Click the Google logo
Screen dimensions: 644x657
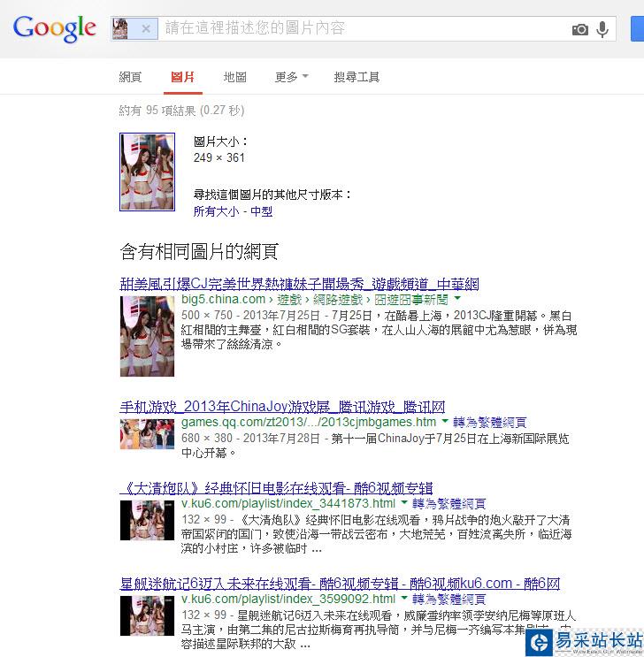point(55,28)
